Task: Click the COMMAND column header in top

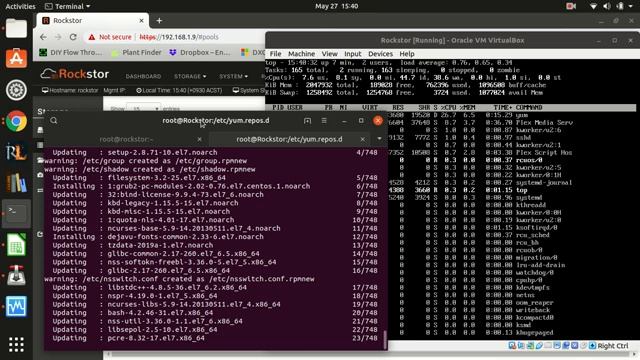Action: click(x=529, y=107)
